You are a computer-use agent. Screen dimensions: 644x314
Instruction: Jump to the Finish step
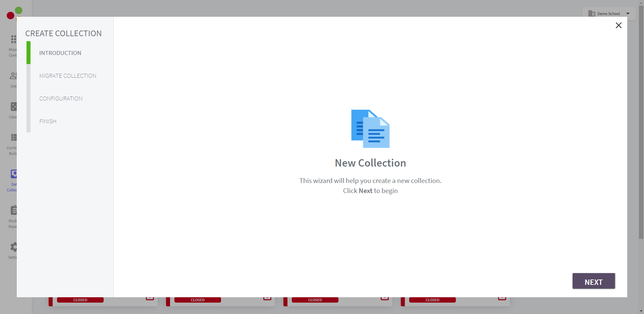point(48,121)
